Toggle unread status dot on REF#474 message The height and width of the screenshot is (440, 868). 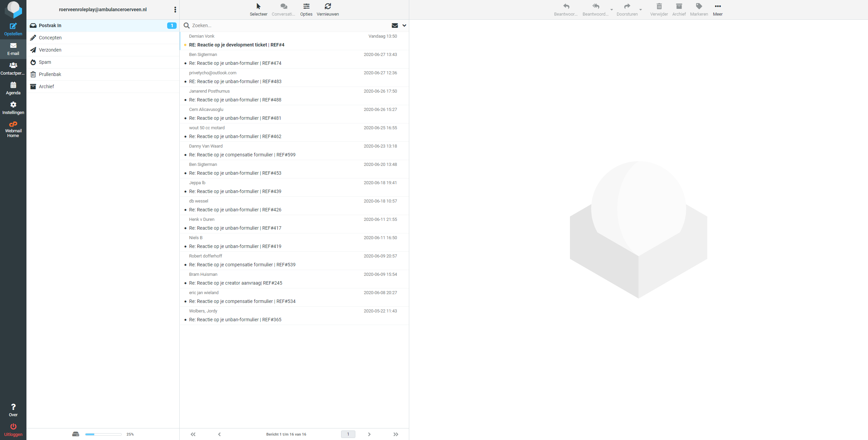tap(185, 63)
